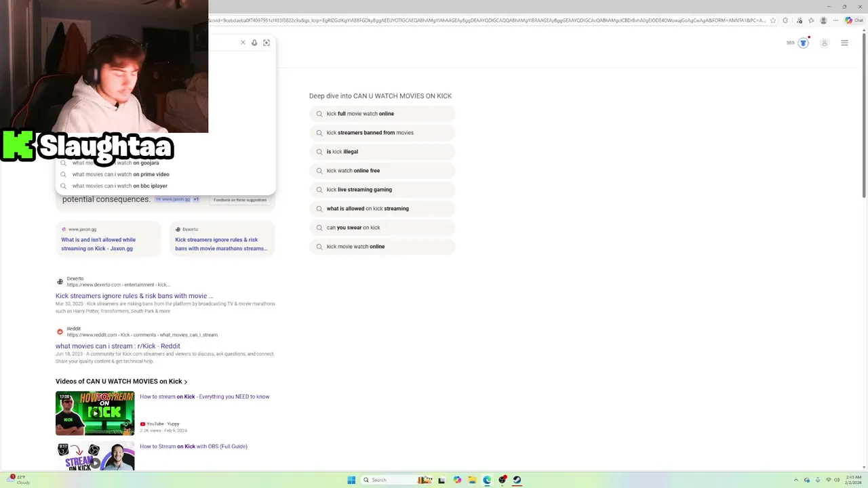Screen dimensions: 868x488
Task: Open 'How to Stream on Kick with OBS (Full Guide)'
Action: click(193, 447)
